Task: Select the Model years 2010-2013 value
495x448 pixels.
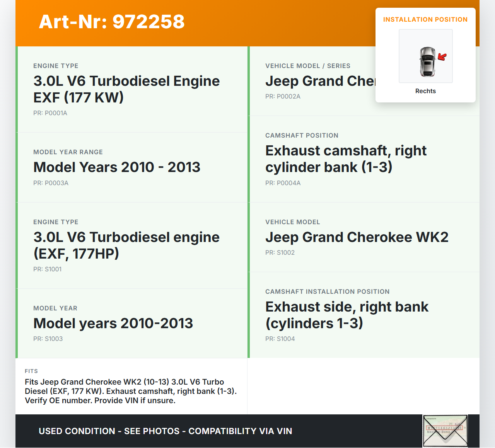Action: pyautogui.click(x=113, y=324)
